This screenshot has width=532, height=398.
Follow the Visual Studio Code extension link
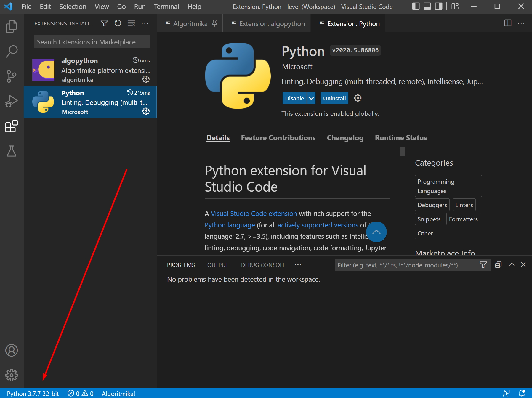[254, 214]
